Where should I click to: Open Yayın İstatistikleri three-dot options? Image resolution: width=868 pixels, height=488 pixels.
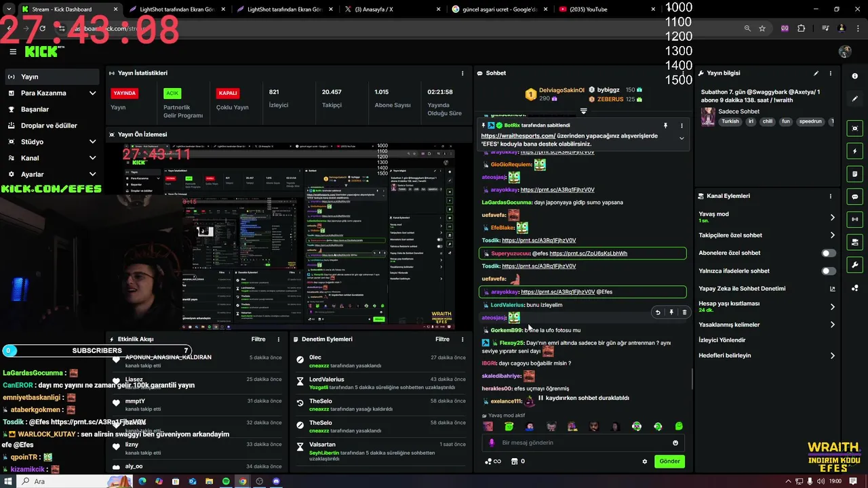point(463,73)
